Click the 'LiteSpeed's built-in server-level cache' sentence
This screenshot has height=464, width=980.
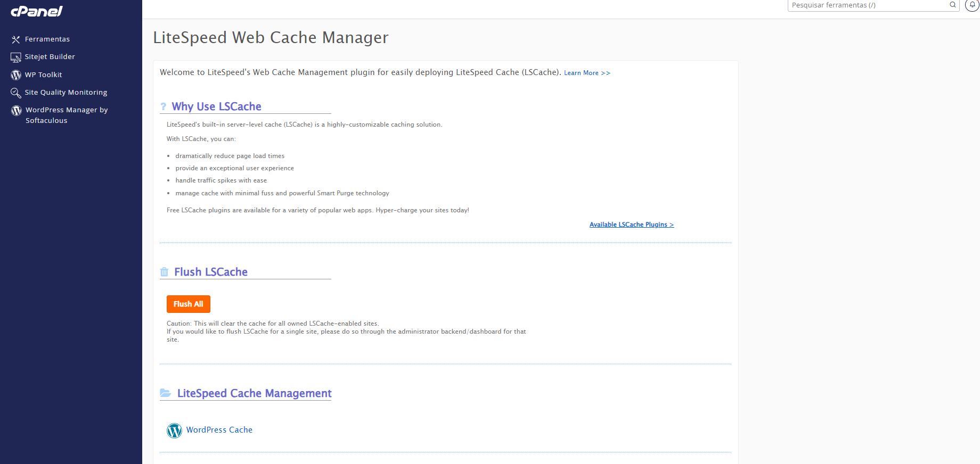305,125
